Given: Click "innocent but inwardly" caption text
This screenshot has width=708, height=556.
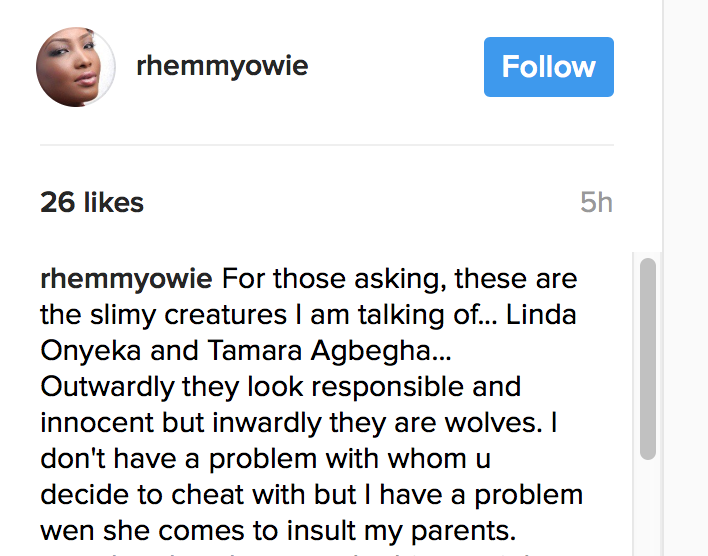Looking at the screenshot, I should click(x=181, y=423).
